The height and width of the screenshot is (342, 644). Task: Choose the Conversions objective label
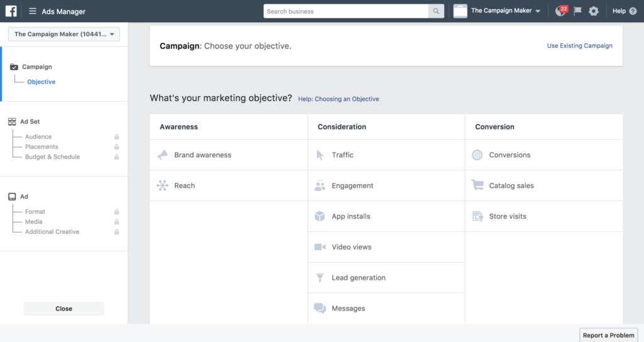click(x=509, y=155)
